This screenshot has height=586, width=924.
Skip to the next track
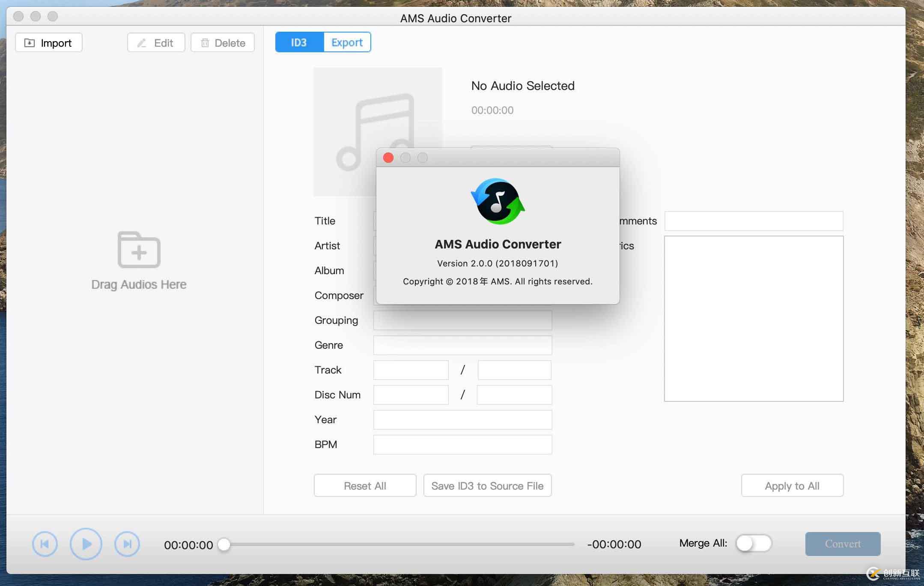point(127,544)
